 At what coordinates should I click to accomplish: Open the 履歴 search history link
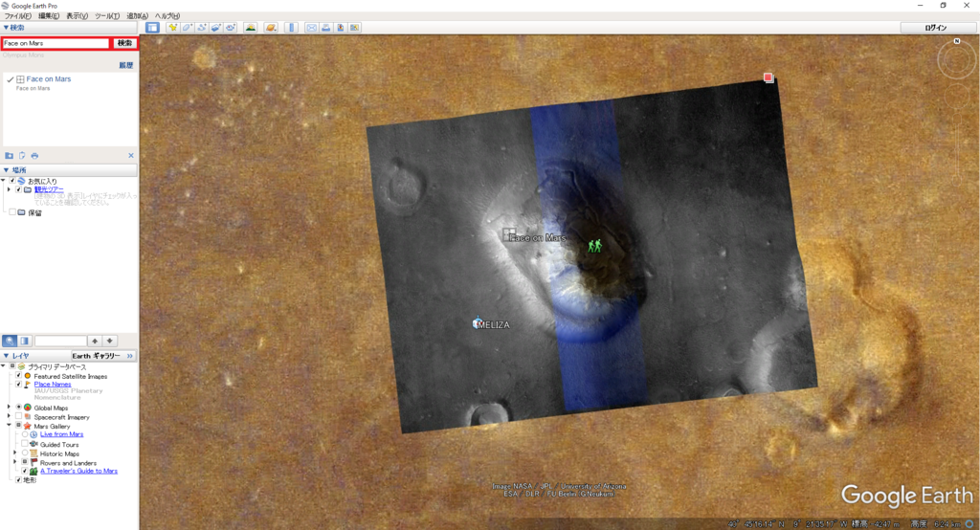coord(126,65)
